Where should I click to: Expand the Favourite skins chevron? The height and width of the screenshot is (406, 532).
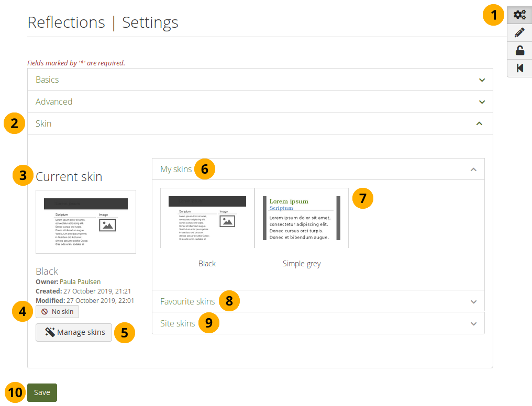[473, 302]
